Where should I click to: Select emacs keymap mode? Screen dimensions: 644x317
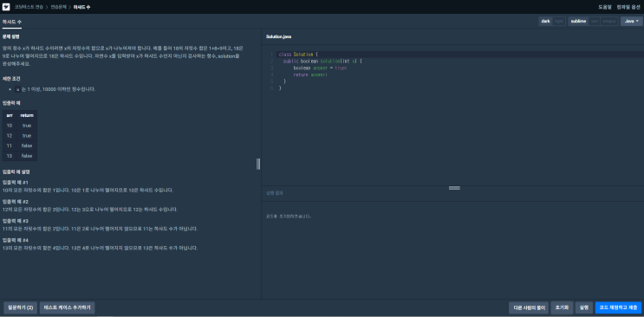pyautogui.click(x=609, y=22)
